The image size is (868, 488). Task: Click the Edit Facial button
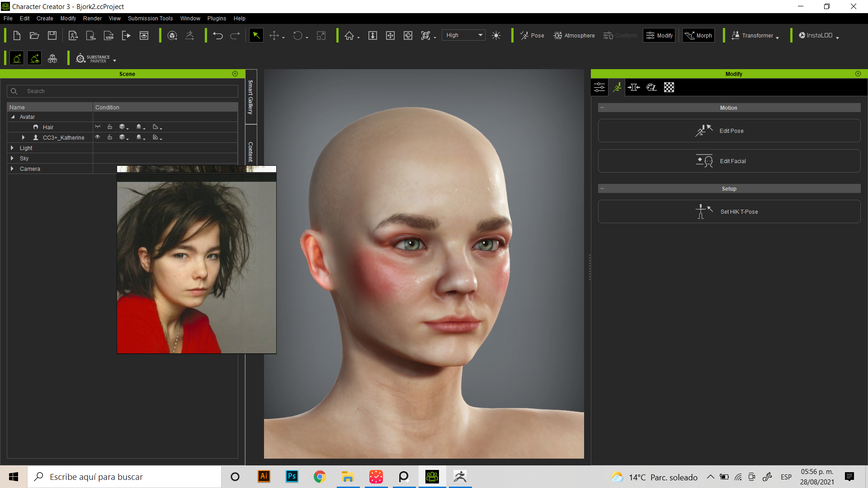pos(729,161)
